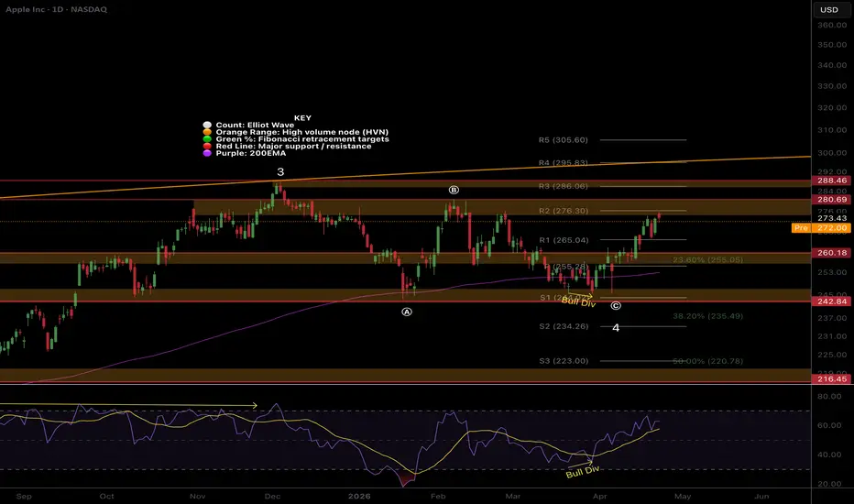Click the red support/resistance legend dot

(207, 147)
